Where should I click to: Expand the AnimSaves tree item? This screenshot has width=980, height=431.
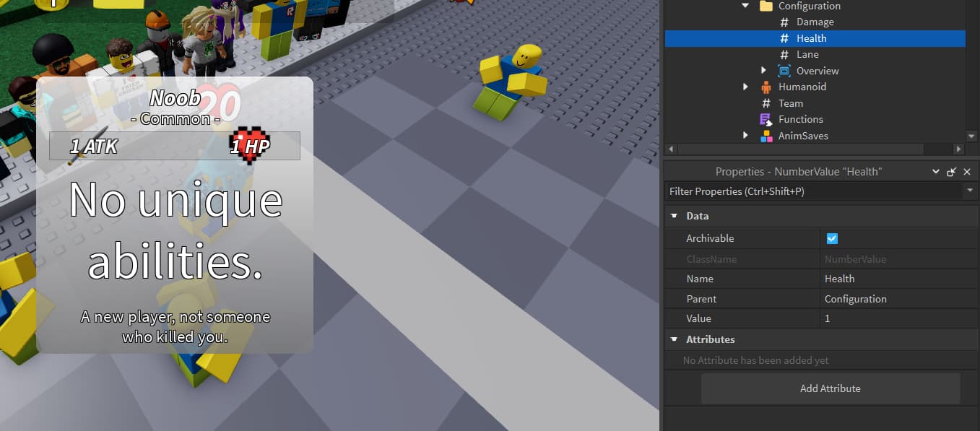coord(746,135)
